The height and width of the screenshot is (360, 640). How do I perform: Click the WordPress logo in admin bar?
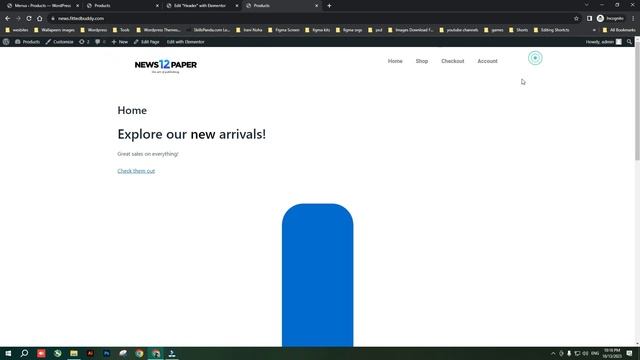pyautogui.click(x=6, y=42)
